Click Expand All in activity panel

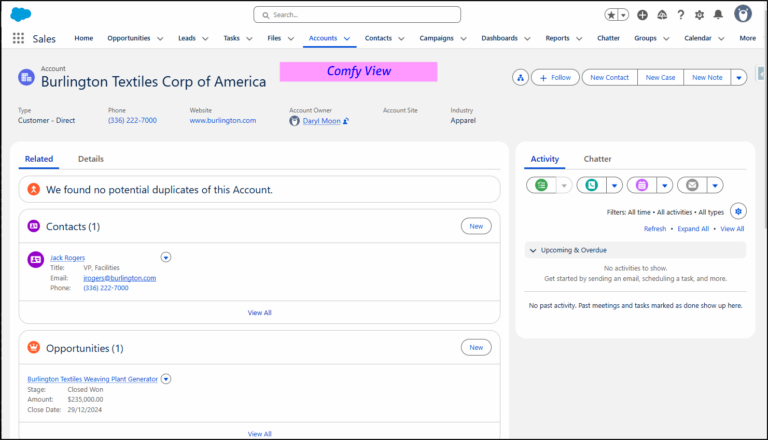click(693, 229)
